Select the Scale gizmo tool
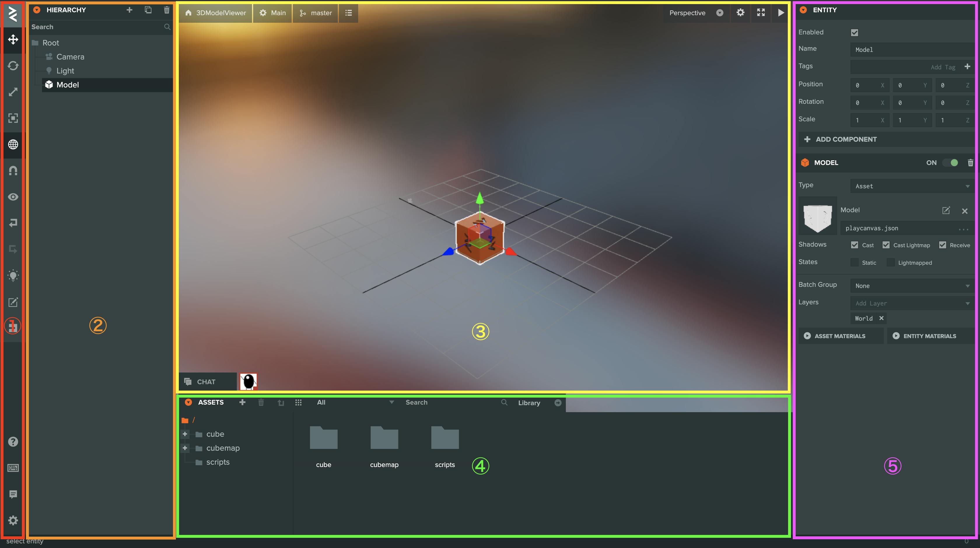The width and height of the screenshot is (980, 548). click(x=13, y=92)
